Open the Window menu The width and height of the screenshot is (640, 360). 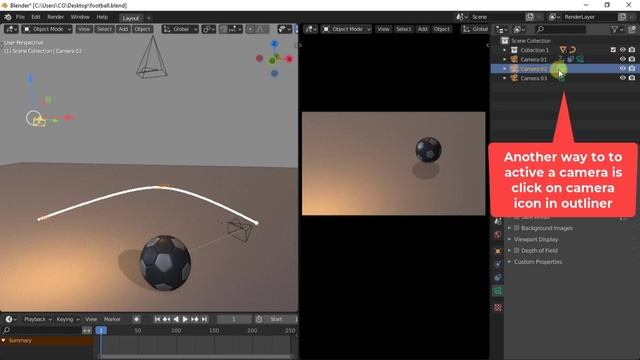80,17
